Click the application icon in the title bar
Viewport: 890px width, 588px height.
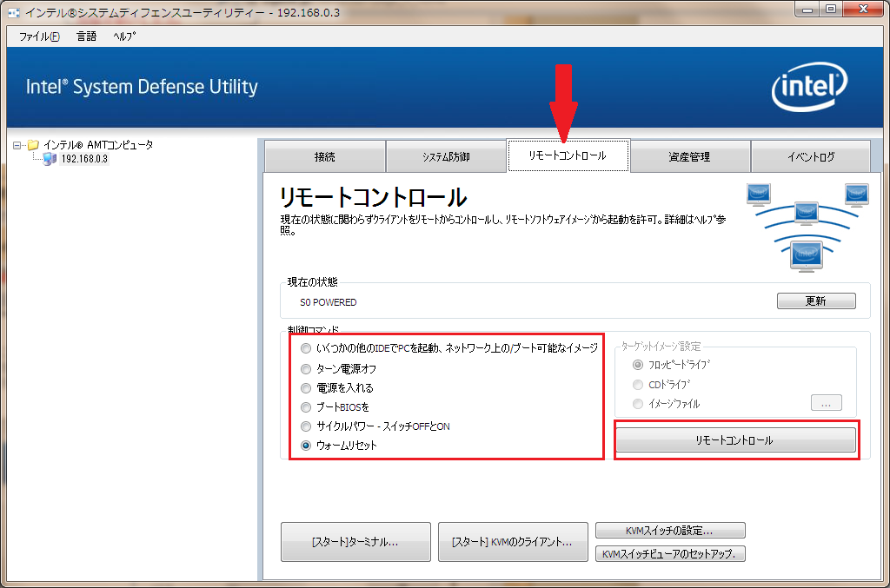14,12
